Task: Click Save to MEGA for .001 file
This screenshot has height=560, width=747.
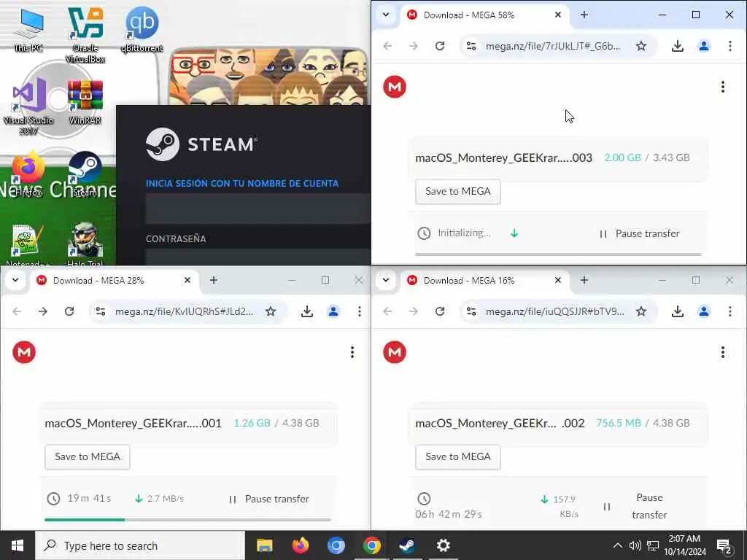Action: (x=88, y=457)
